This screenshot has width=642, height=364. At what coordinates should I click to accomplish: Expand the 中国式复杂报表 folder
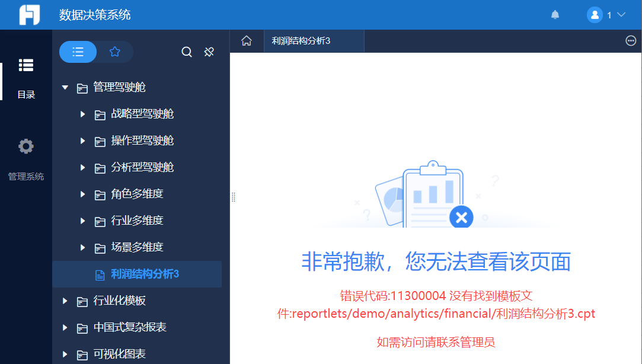(x=65, y=328)
